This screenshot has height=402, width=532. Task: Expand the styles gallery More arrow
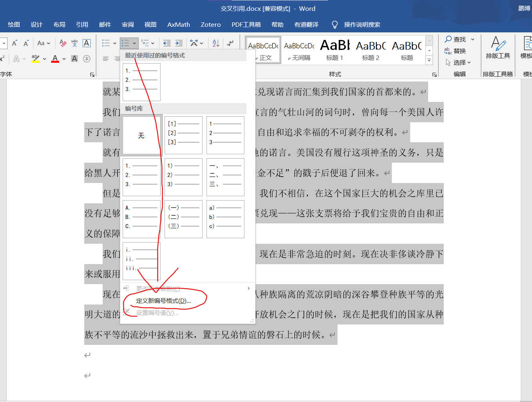pyautogui.click(x=429, y=61)
